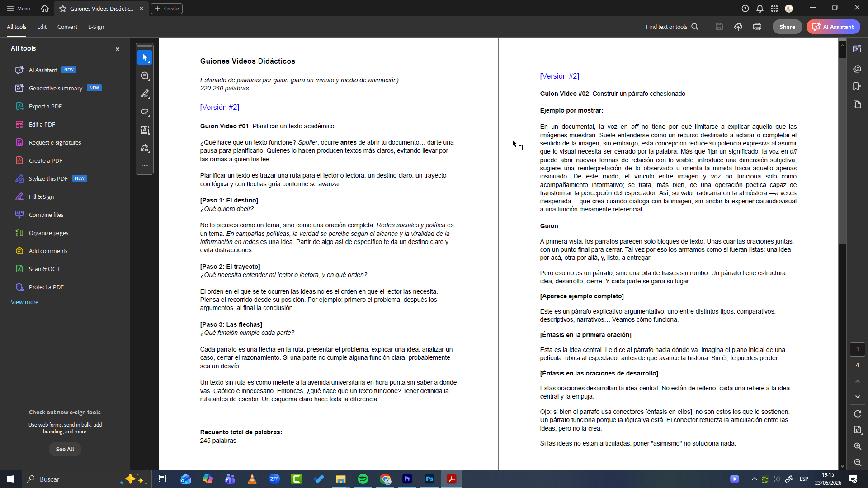The height and width of the screenshot is (488, 868).
Task: Click the Create new tab button
Action: 166,9
